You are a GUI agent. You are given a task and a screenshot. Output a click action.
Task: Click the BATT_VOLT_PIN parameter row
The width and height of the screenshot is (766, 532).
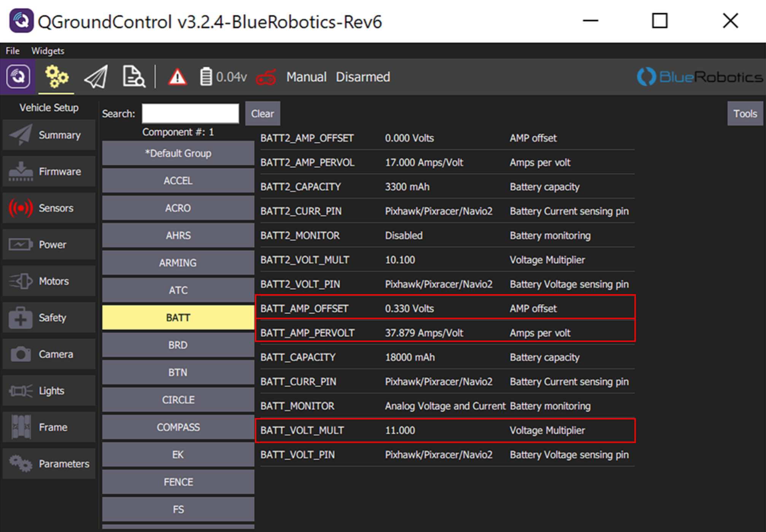pyautogui.click(x=447, y=454)
